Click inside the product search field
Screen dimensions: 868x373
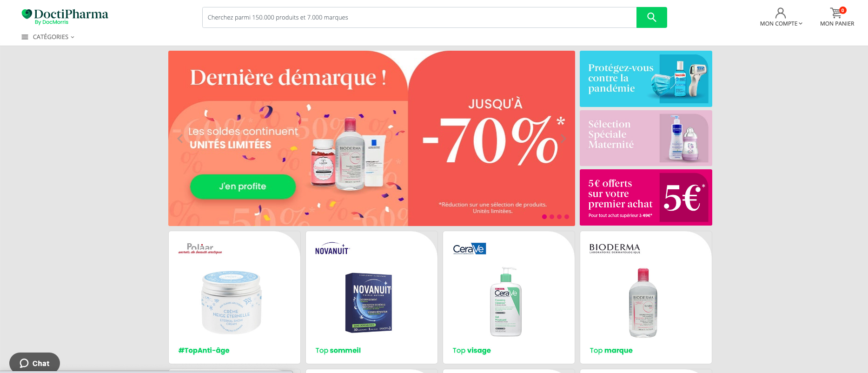pyautogui.click(x=419, y=17)
